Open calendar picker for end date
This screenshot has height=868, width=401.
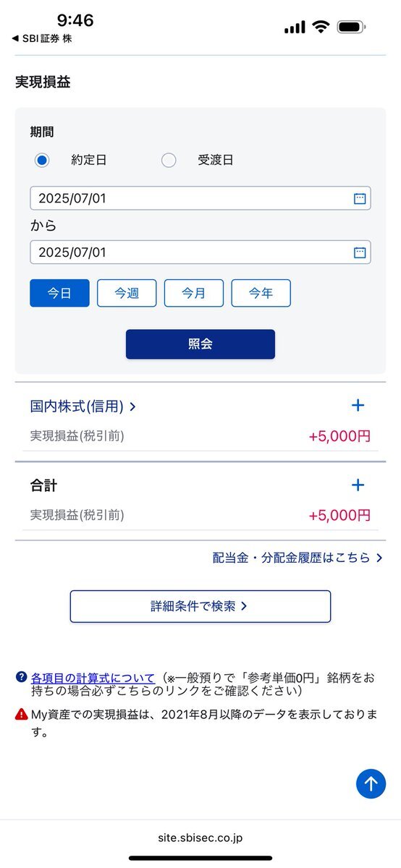coord(360,252)
